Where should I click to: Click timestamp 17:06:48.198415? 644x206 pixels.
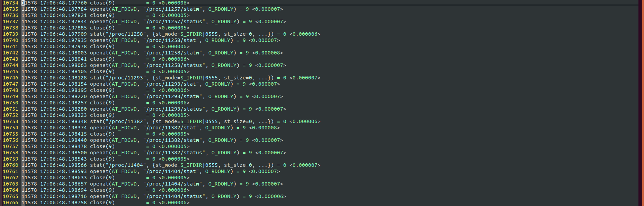(x=63, y=134)
